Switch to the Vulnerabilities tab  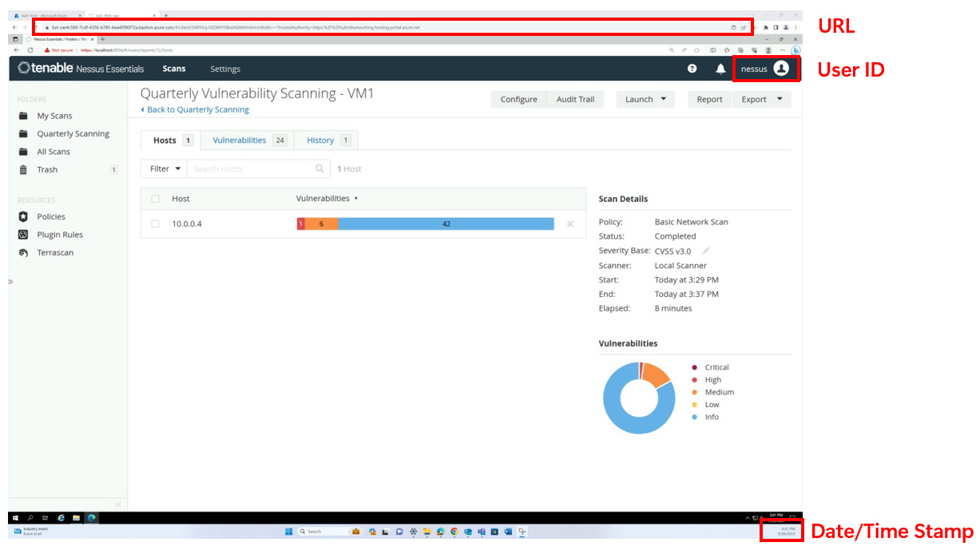tap(239, 140)
